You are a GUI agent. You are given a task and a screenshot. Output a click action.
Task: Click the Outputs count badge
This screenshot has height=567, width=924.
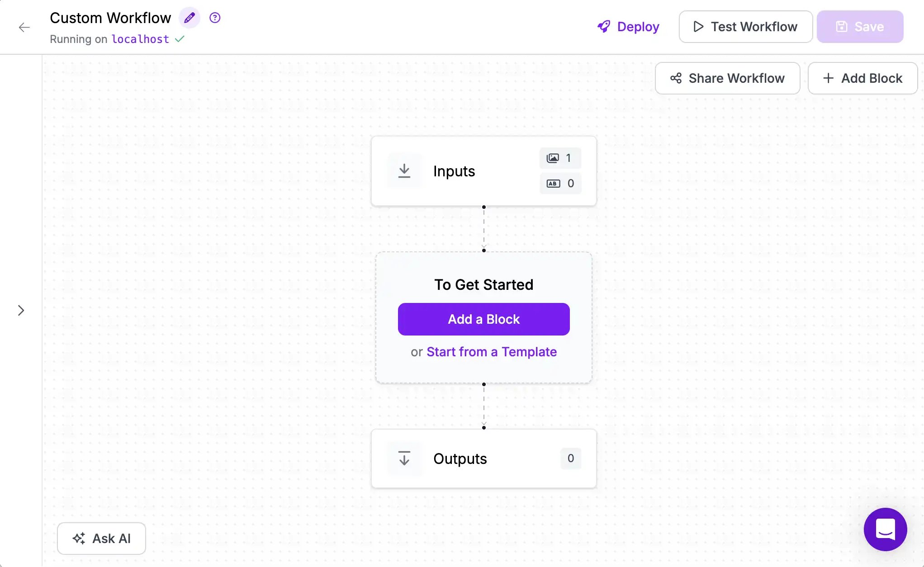tap(571, 458)
